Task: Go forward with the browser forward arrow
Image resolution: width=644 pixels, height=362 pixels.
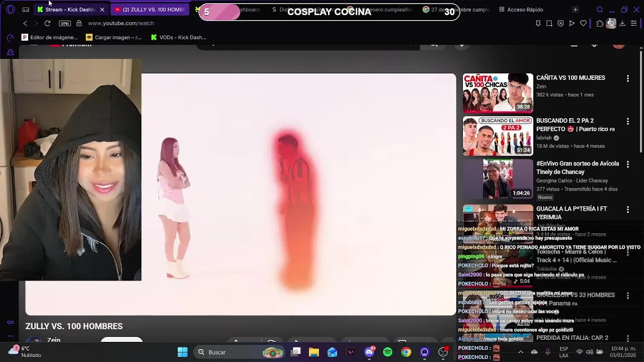Action: coord(36,23)
